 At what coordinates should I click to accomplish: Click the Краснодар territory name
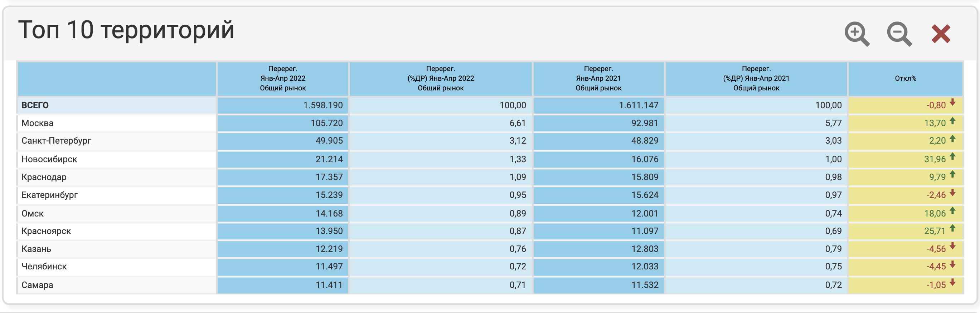[44, 177]
